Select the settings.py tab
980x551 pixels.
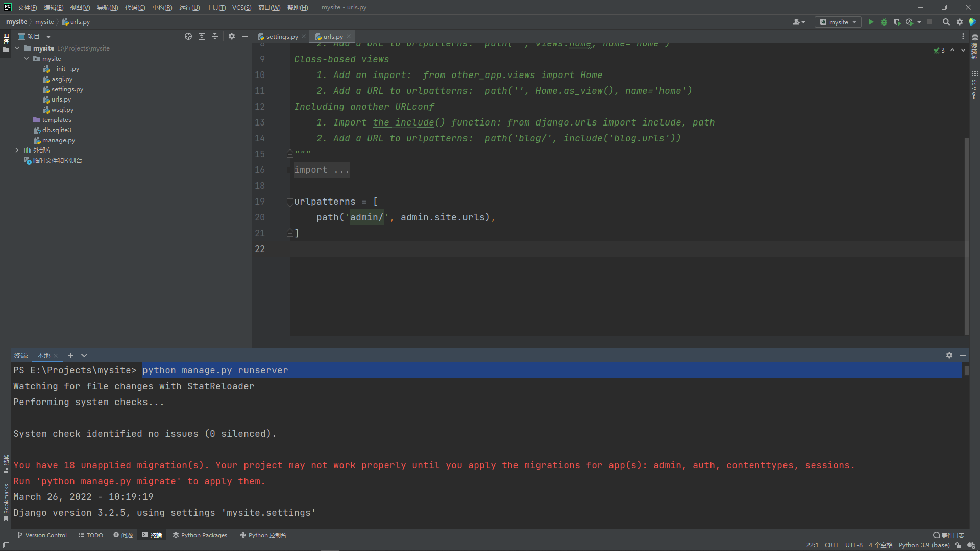(x=279, y=36)
